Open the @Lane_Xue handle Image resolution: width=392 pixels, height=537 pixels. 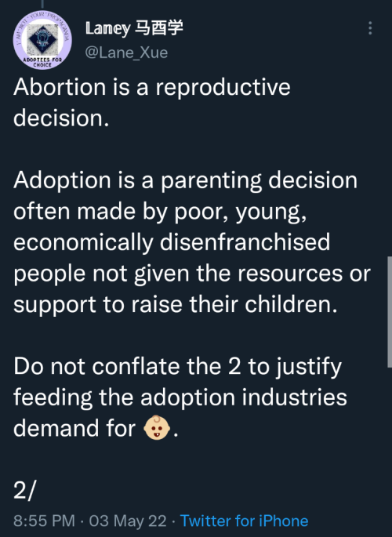(126, 53)
